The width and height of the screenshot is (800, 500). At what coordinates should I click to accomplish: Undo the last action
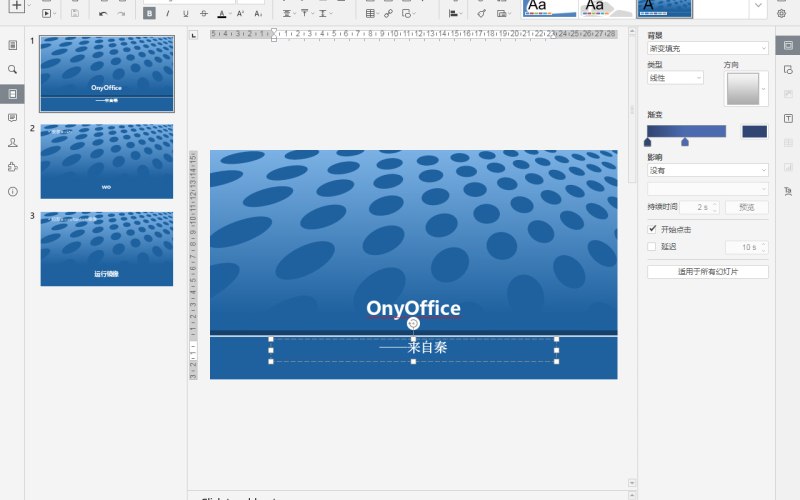[x=103, y=13]
